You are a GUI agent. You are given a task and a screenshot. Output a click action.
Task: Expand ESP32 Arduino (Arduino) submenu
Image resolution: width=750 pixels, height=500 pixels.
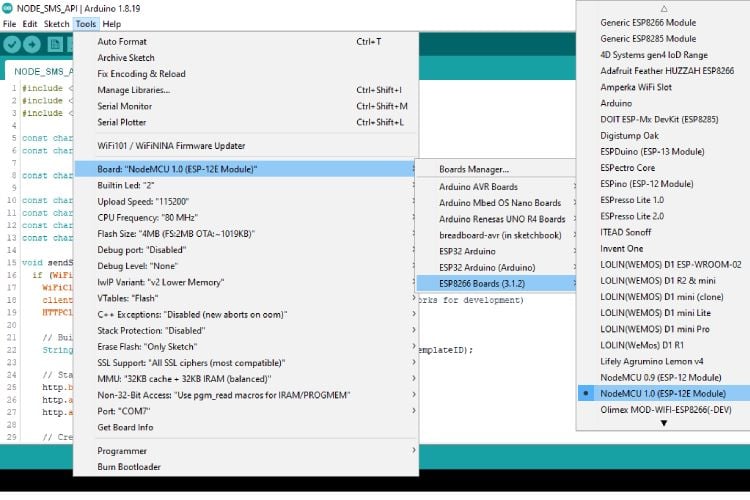[496, 267]
